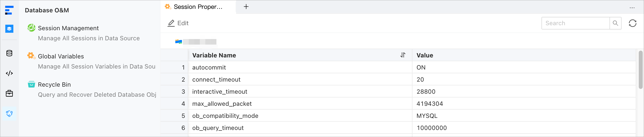Open Session Management
The width and height of the screenshot is (644, 137).
(68, 28)
